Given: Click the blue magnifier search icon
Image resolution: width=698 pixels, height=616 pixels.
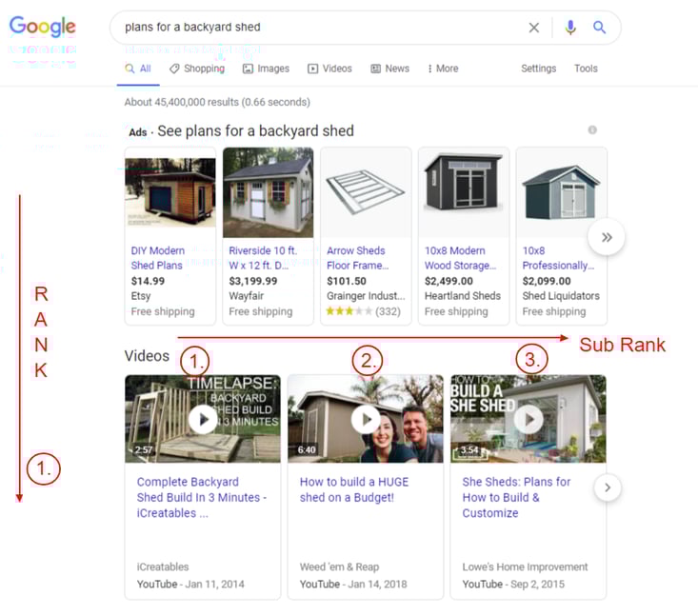Looking at the screenshot, I should pyautogui.click(x=599, y=28).
